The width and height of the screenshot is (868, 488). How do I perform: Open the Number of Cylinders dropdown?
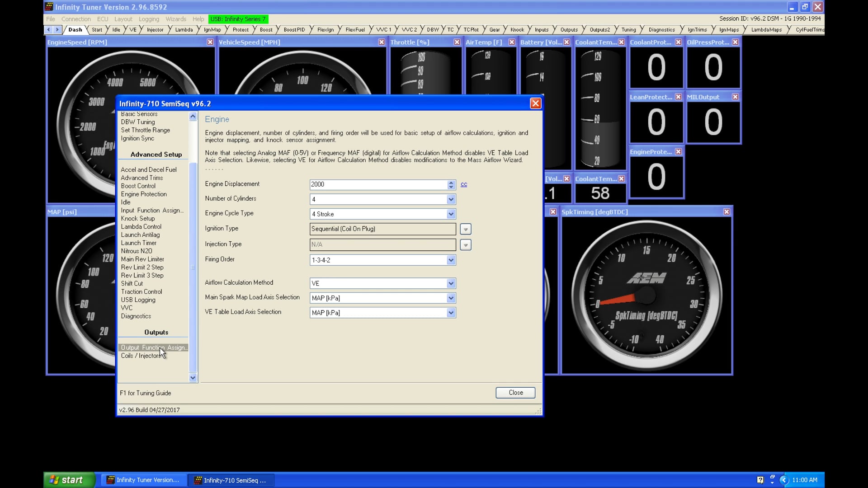(x=450, y=199)
